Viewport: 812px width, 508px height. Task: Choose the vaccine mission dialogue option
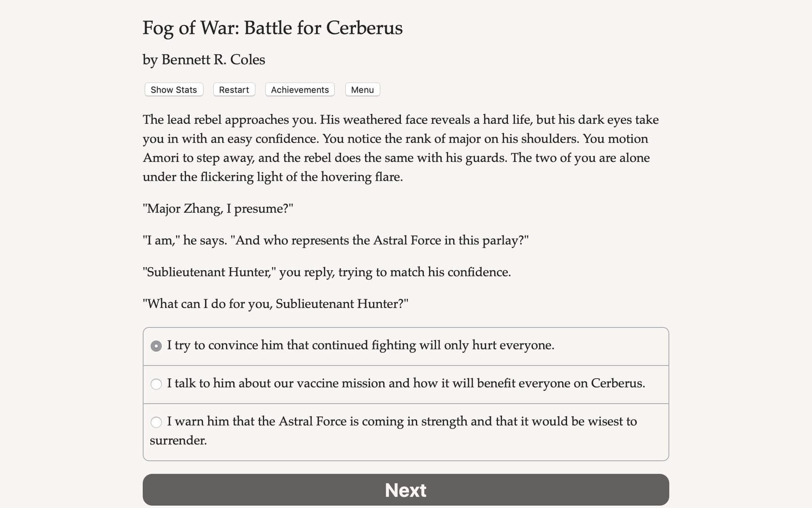[x=406, y=384]
